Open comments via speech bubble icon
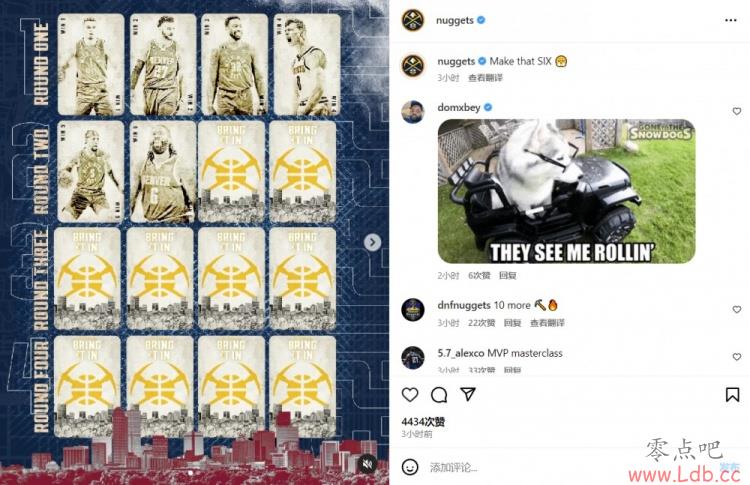Screen dimensions: 750x485 [439, 395]
